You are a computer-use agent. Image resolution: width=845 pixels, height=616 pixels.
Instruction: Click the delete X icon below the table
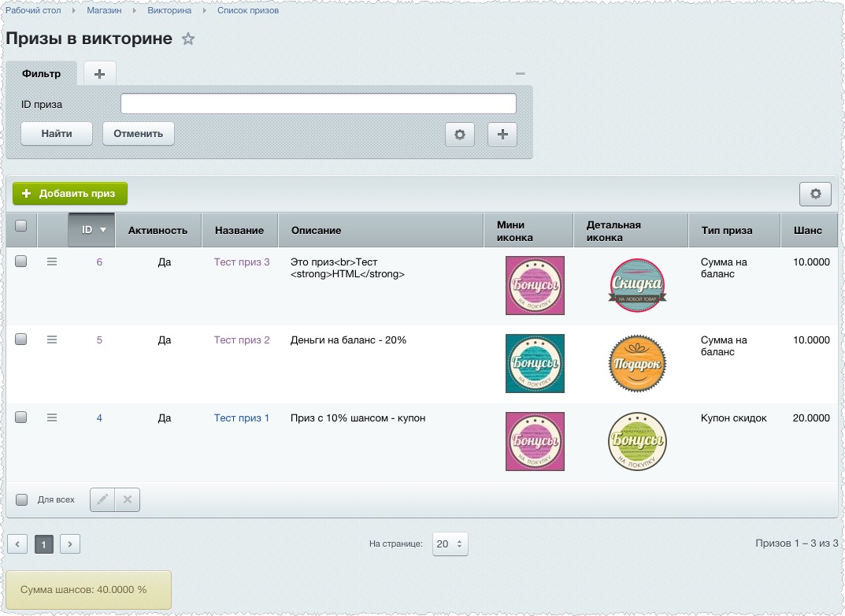(128, 499)
